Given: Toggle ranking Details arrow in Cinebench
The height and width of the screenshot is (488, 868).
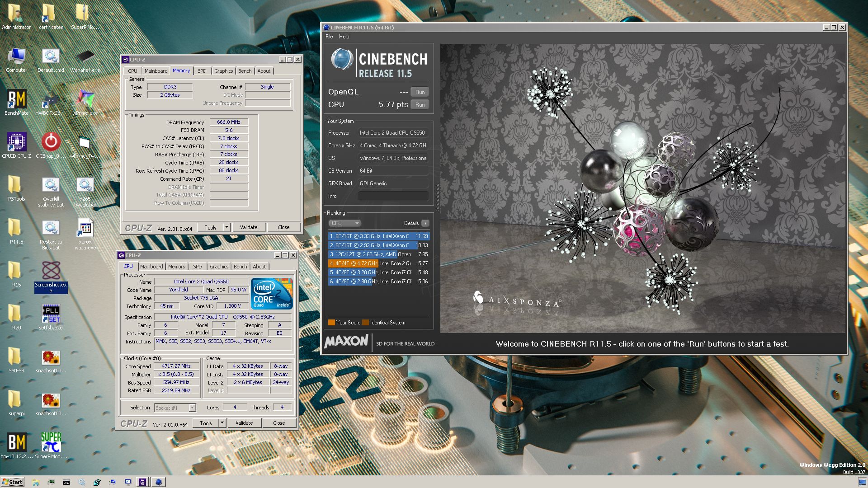Looking at the screenshot, I should point(425,223).
